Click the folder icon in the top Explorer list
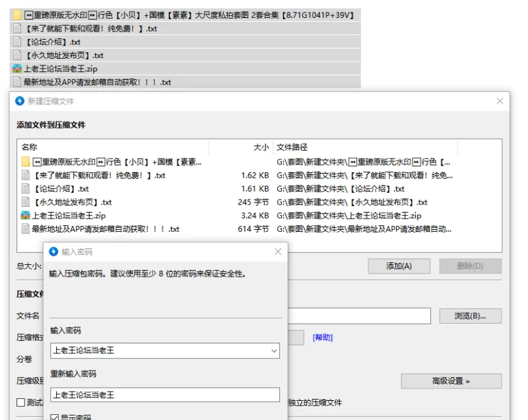Screen dimensions: 528x420 coord(17,15)
